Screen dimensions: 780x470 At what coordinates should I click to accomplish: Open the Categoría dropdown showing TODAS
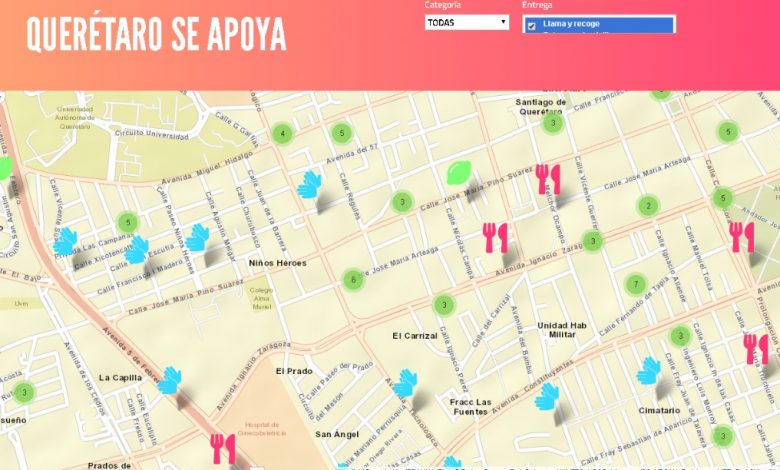(466, 22)
